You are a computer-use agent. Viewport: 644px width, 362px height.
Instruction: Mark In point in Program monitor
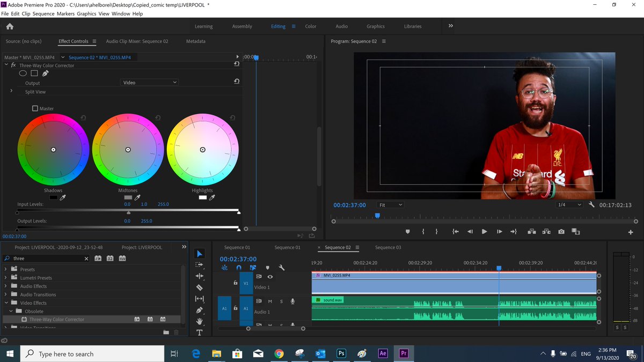423,232
